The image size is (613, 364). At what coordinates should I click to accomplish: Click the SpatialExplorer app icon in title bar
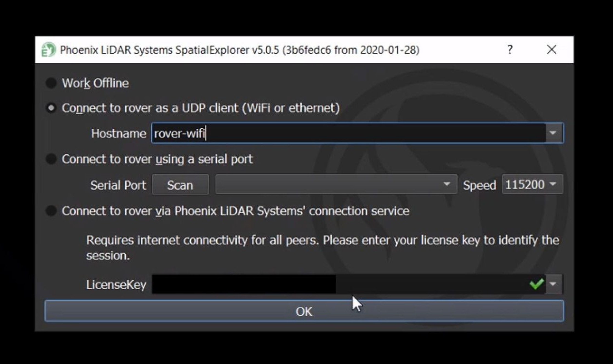48,50
